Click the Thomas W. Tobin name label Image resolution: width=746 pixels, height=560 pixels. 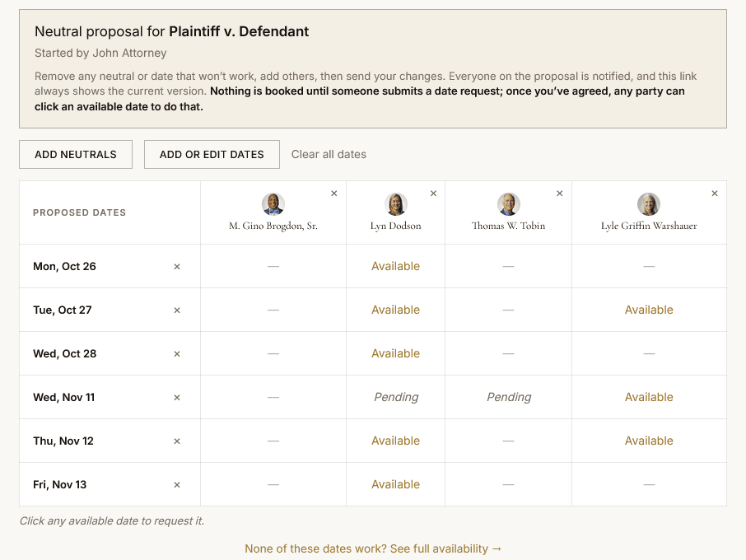[x=509, y=226]
